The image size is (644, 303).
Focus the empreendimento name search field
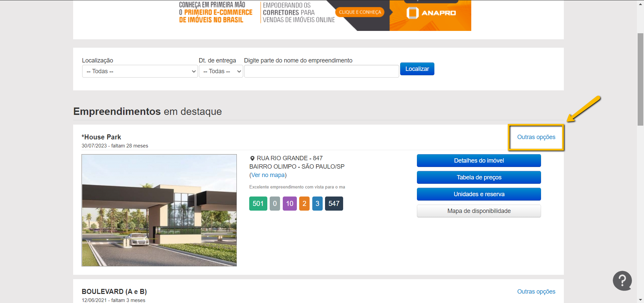click(x=321, y=71)
